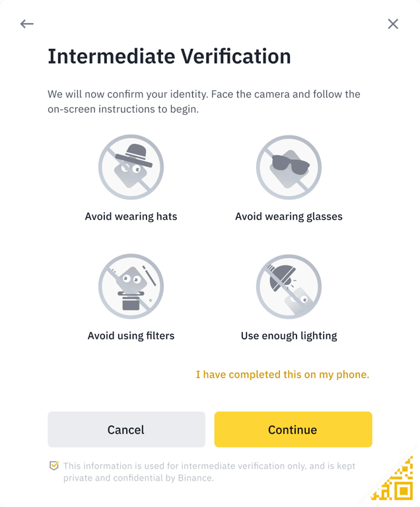420x507 pixels.
Task: Click the 'Avoid wearing hats' label
Action: 131,216
